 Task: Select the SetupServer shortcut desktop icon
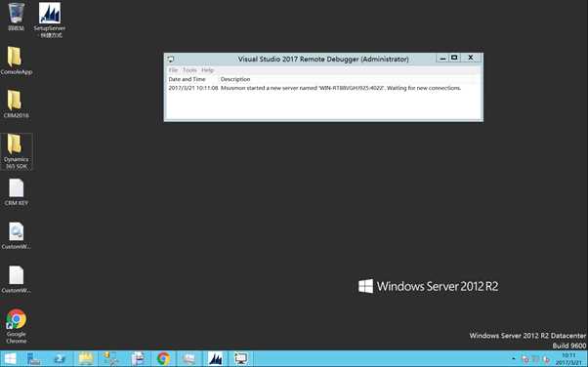coord(50,20)
